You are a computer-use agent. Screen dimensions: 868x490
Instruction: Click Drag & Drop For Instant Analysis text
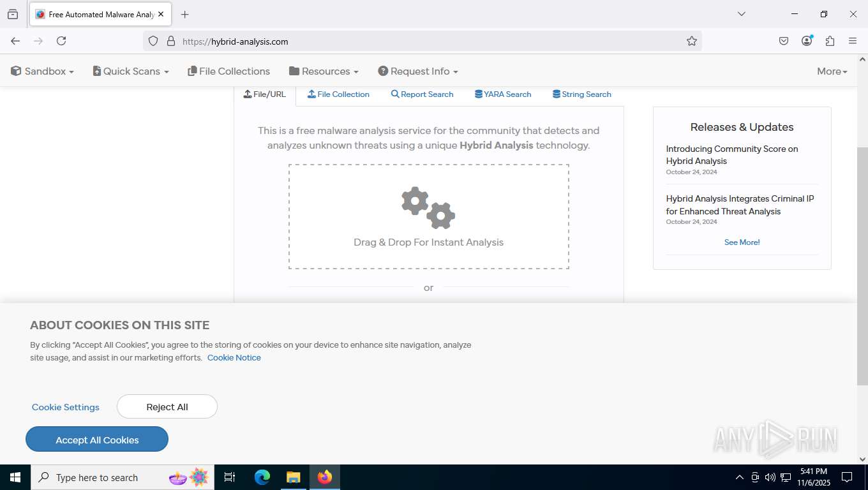(x=428, y=242)
